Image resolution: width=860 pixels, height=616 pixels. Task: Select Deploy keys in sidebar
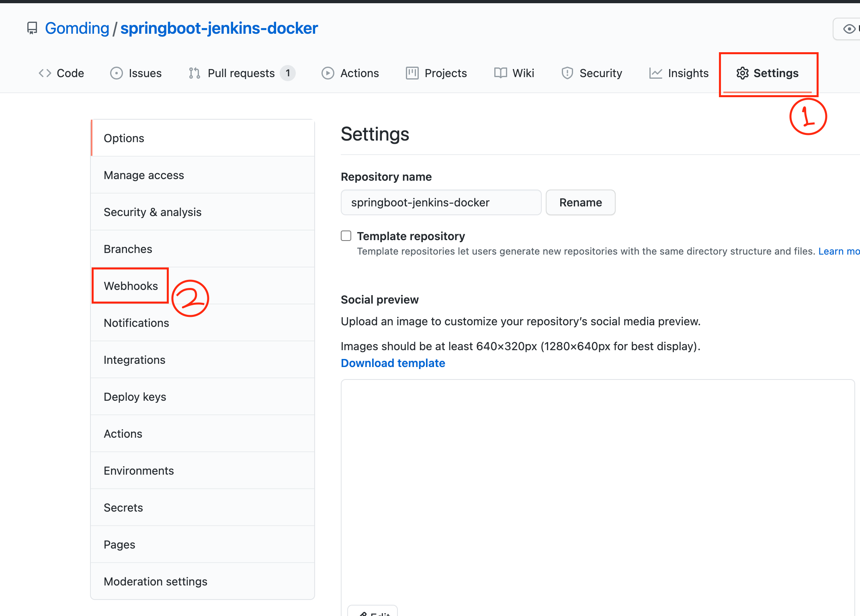pos(135,397)
